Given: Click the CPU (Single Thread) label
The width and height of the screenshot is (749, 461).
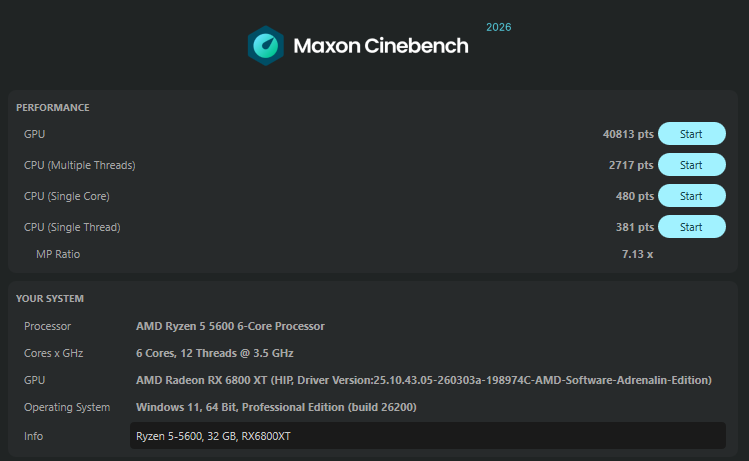Looking at the screenshot, I should pyautogui.click(x=72, y=227).
